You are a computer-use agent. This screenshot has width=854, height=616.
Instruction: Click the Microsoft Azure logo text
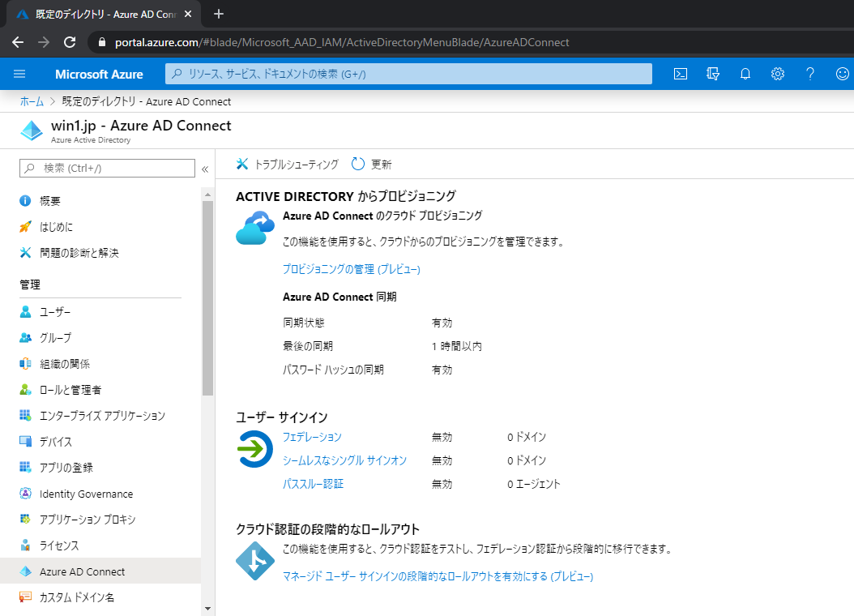tap(99, 74)
